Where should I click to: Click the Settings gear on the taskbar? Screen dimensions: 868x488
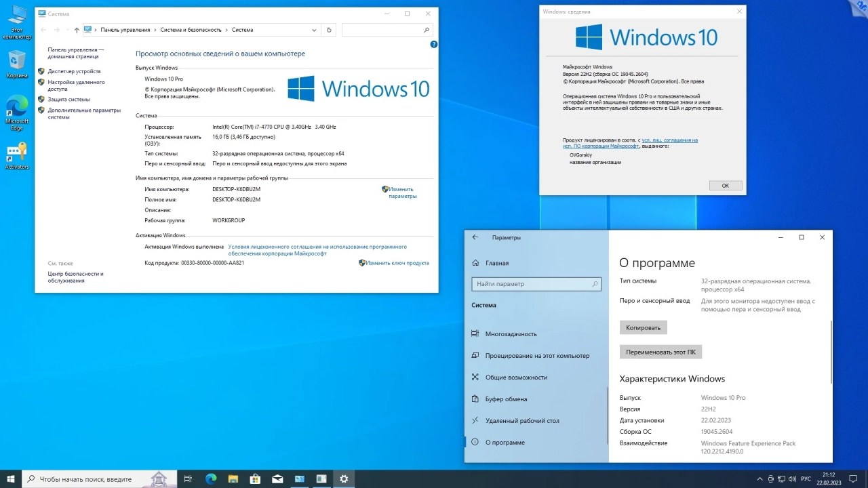[x=344, y=479]
